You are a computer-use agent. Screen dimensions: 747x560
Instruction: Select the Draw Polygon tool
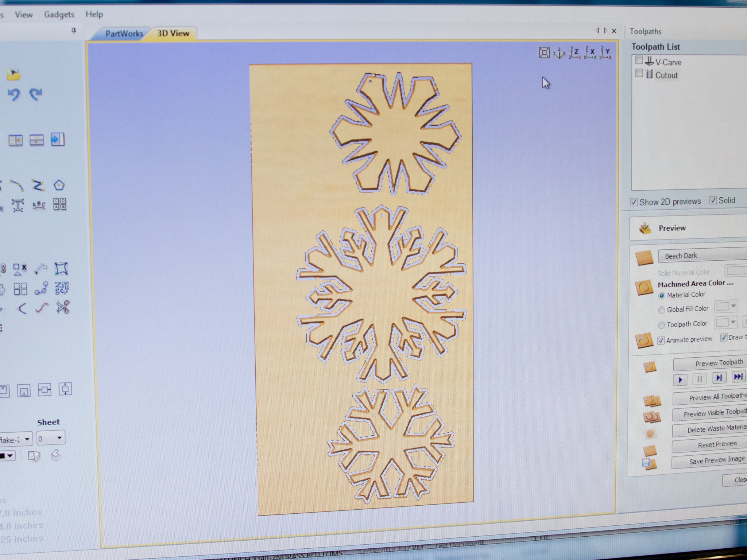tap(59, 185)
